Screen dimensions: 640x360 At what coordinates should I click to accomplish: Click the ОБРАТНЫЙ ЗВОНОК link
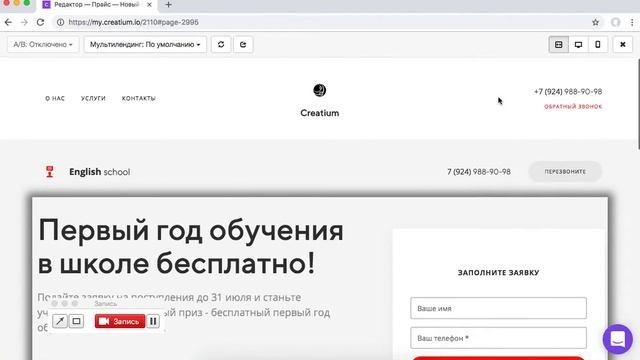click(x=573, y=107)
